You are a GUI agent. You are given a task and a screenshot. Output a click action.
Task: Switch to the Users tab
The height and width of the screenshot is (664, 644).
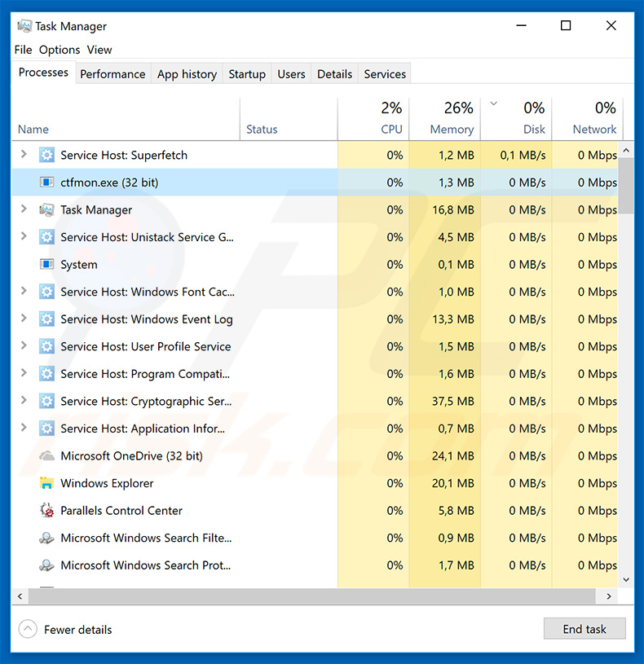[291, 74]
